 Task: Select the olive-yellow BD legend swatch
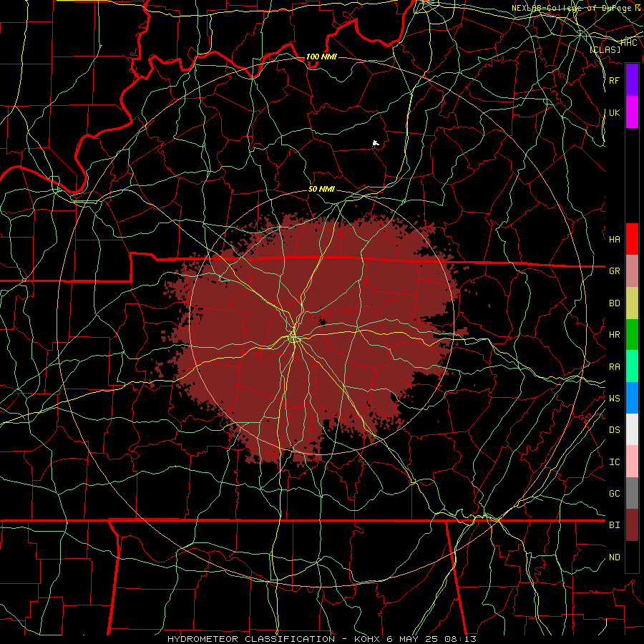[632, 303]
